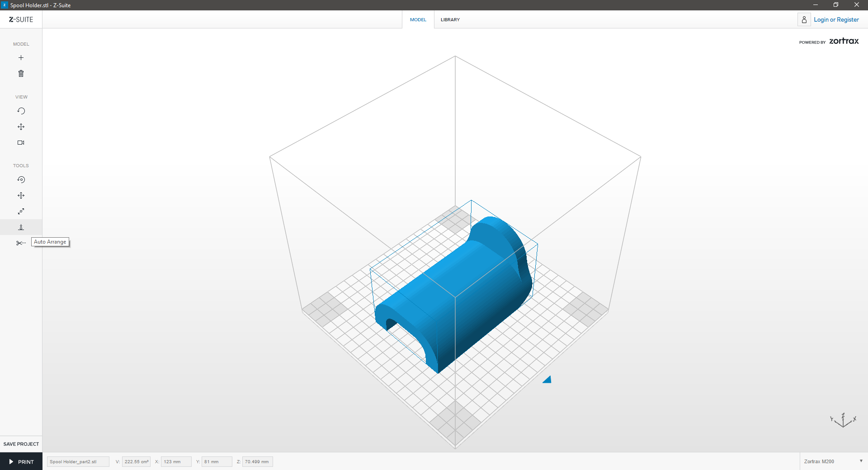Open the Zortrax M200 printer dropdown
This screenshot has height=470, width=868.
(x=833, y=461)
